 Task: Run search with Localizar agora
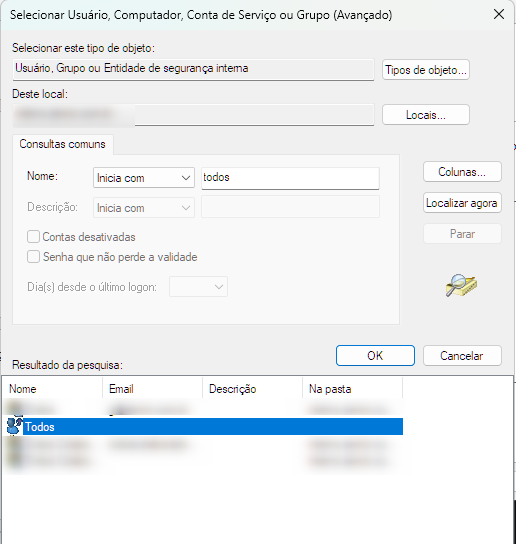(462, 203)
